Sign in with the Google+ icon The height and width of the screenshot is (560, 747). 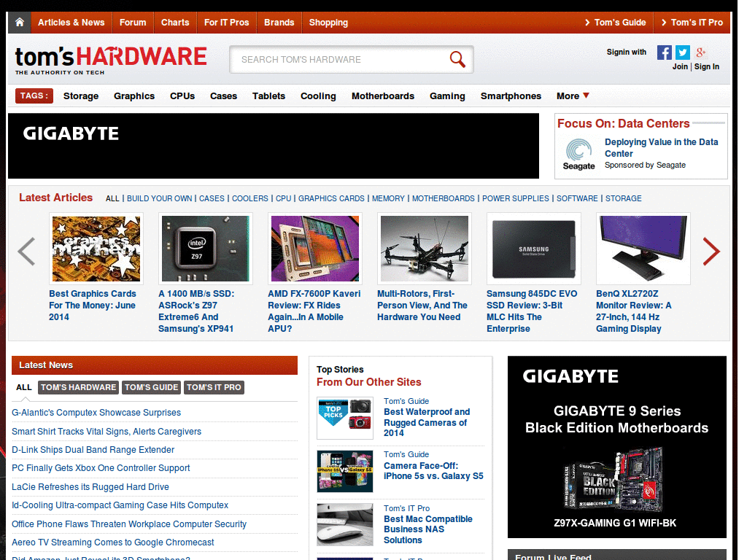coord(700,52)
